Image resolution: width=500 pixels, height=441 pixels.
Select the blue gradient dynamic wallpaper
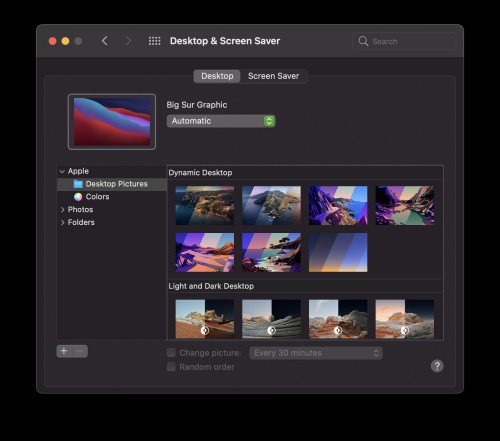point(338,252)
